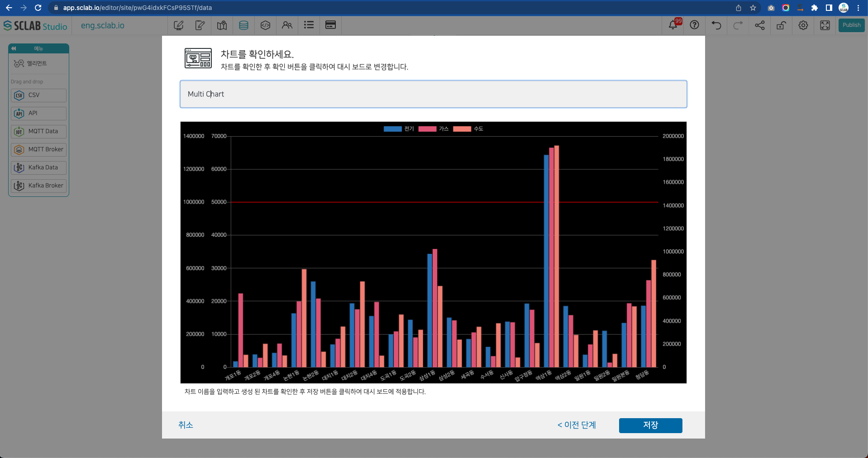Open the list menu icon

(309, 25)
